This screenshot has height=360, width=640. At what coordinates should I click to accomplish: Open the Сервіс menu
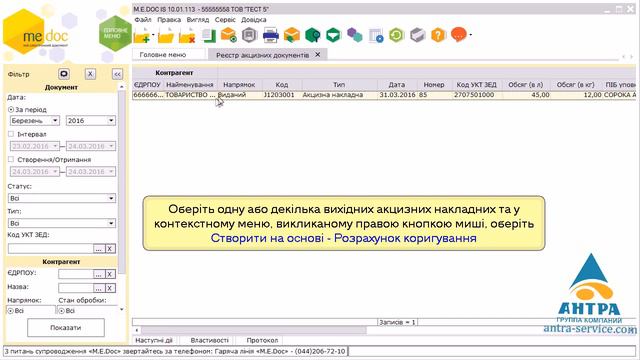[225, 20]
